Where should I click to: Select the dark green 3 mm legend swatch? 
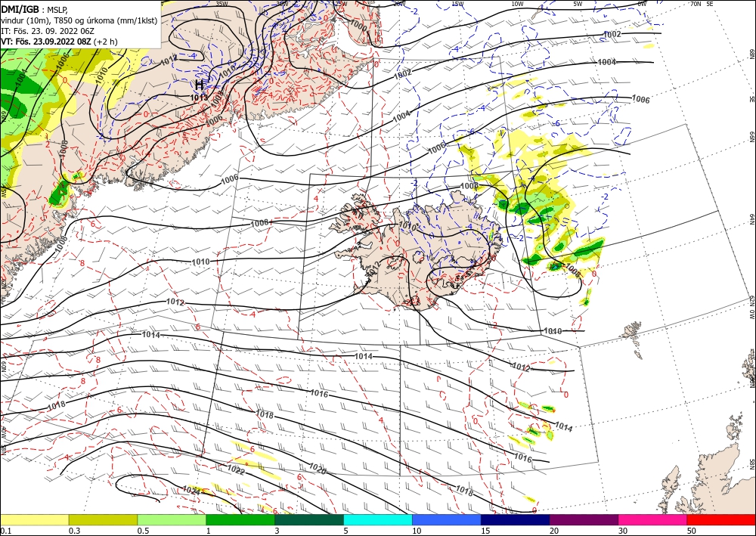[309, 519]
